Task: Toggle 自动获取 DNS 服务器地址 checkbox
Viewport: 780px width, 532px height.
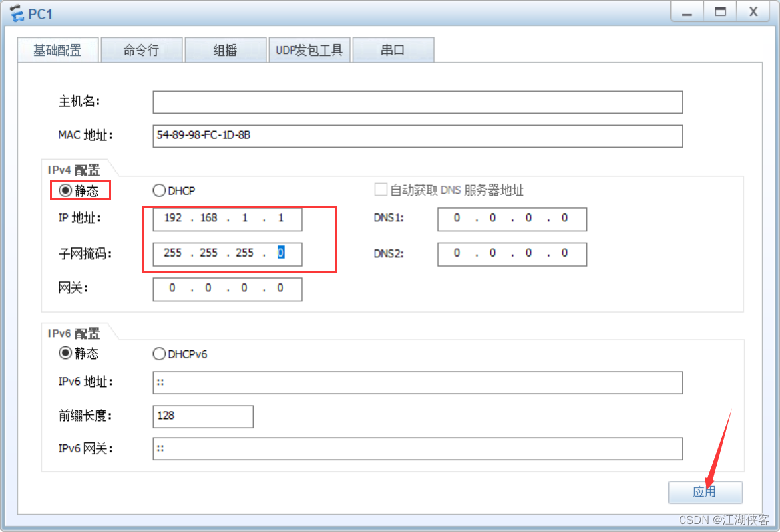Action: point(381,190)
